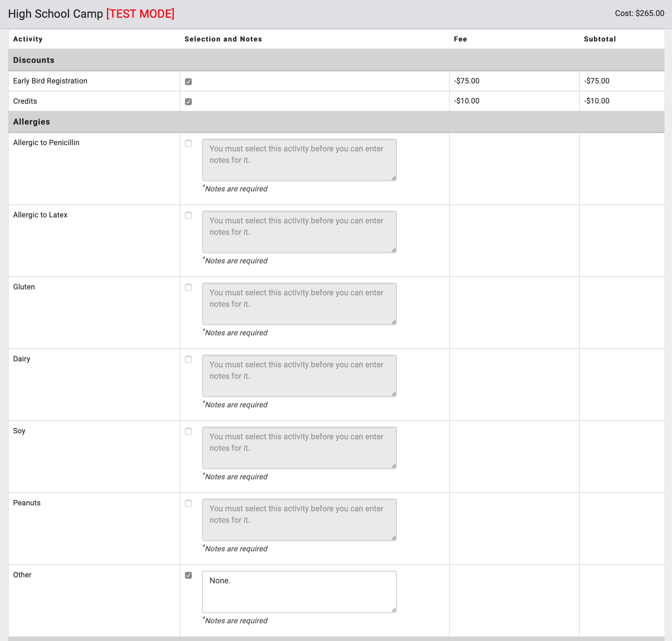Select the Gluten allergy checkbox
This screenshot has width=672, height=641.
[x=188, y=287]
